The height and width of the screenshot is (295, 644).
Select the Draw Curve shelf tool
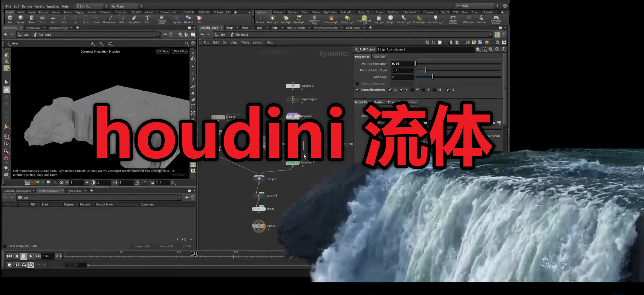109,19
